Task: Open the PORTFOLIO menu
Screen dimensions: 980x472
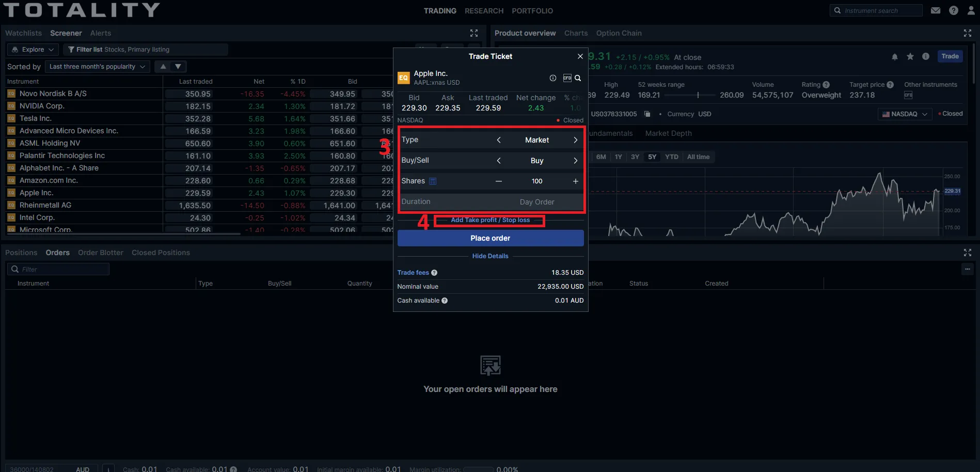Action: [532, 11]
